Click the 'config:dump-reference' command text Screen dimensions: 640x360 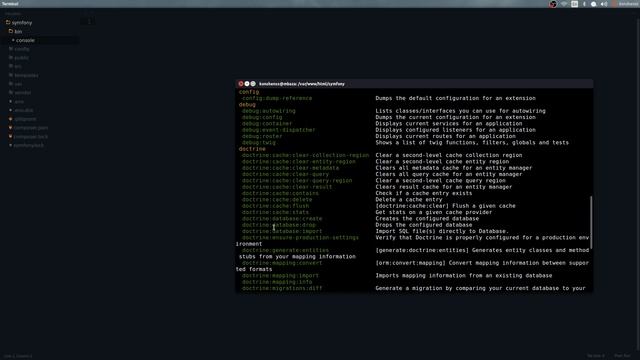[x=277, y=98]
